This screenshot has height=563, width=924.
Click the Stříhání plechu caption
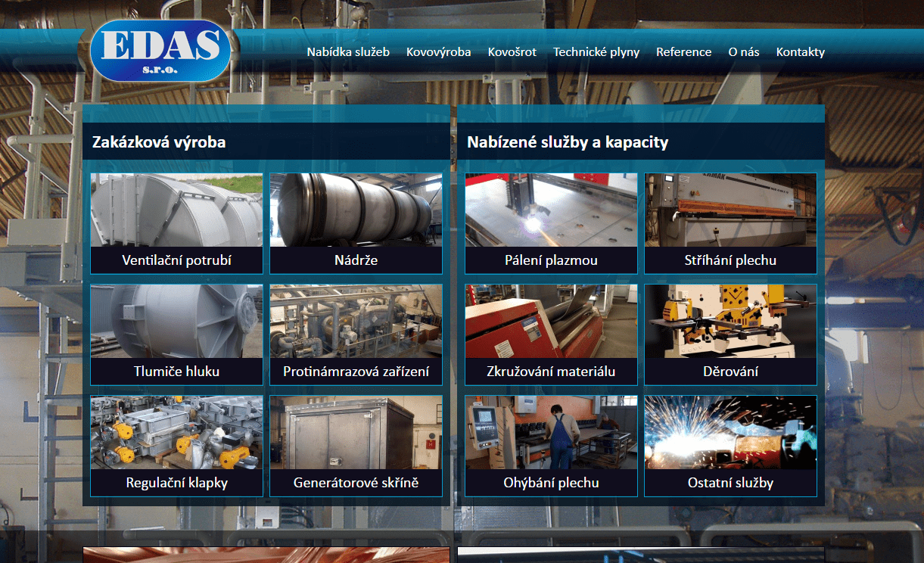[x=730, y=260]
